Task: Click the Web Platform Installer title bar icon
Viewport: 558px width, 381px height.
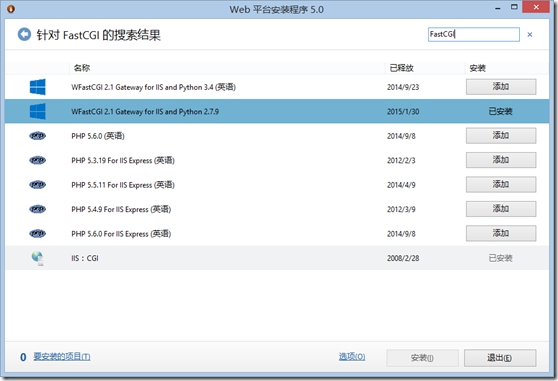Action: coord(11,9)
